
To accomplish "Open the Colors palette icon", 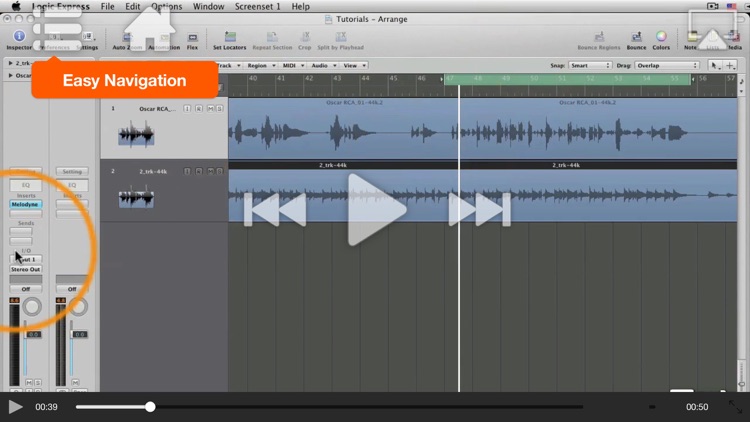I will click(x=661, y=40).
